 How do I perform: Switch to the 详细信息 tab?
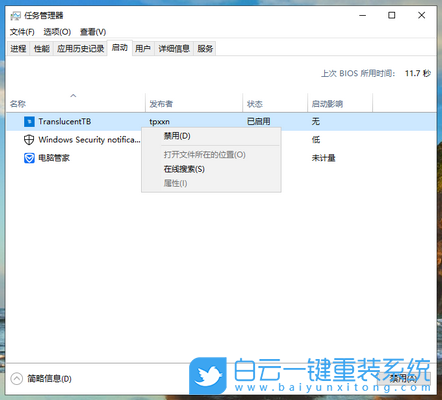tap(174, 49)
